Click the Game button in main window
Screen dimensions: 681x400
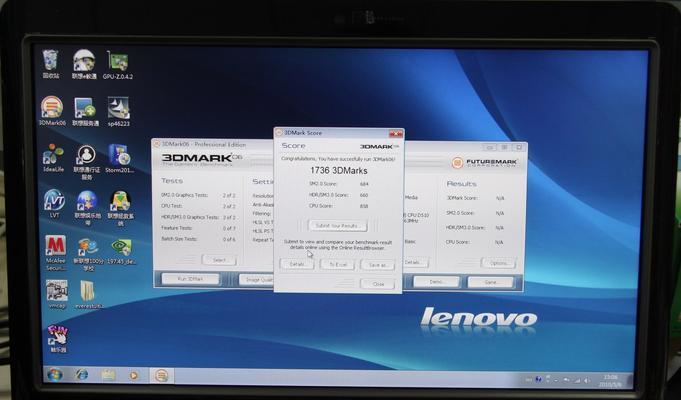click(490, 282)
